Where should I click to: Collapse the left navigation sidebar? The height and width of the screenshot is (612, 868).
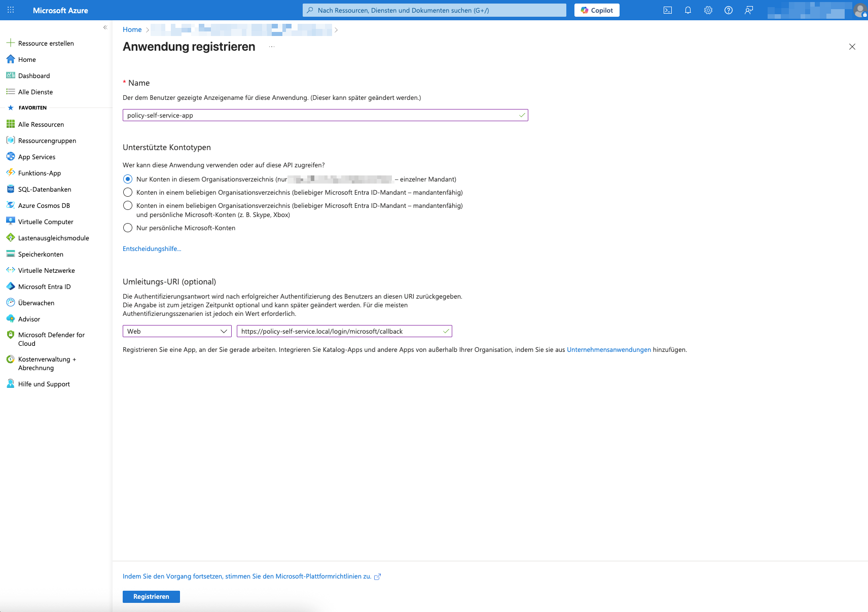[105, 27]
